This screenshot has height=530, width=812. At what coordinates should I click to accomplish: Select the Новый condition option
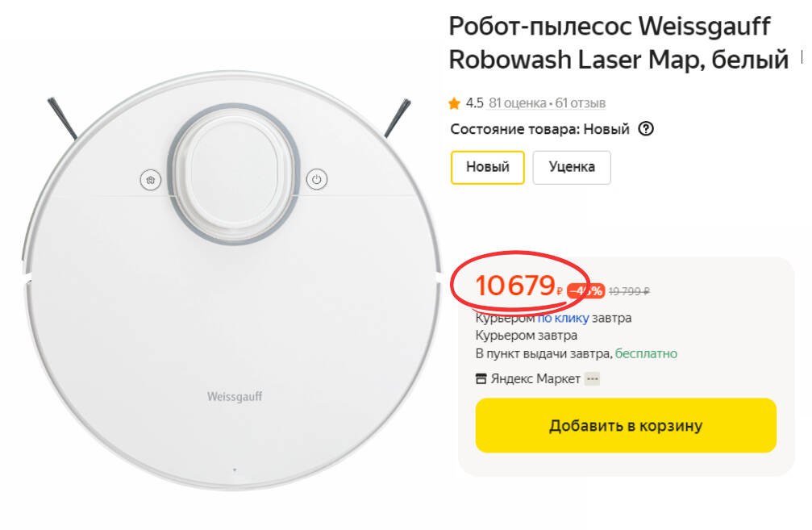tap(487, 167)
